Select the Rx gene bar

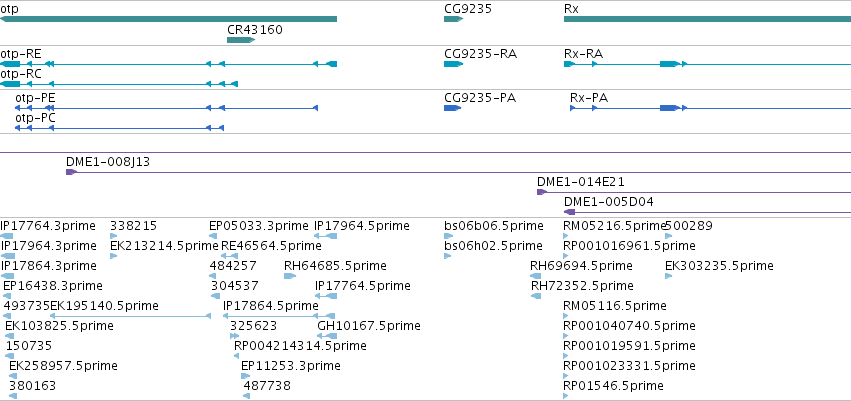click(707, 19)
